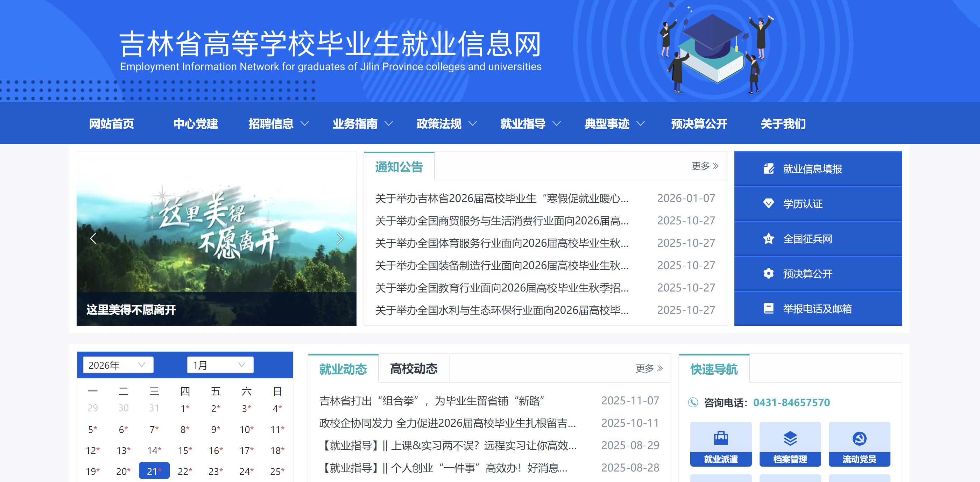Open the 2026年 year dropdown
This screenshot has height=482, width=980.
pos(118,365)
